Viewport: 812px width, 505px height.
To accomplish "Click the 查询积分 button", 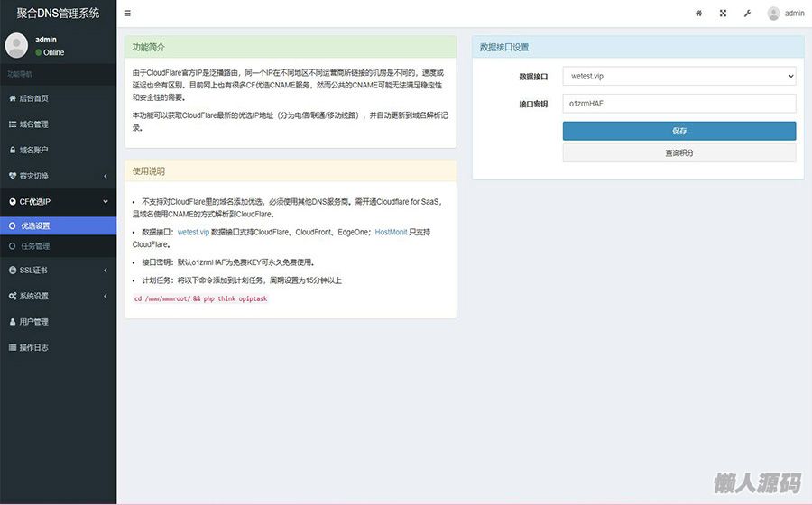I will pos(678,153).
